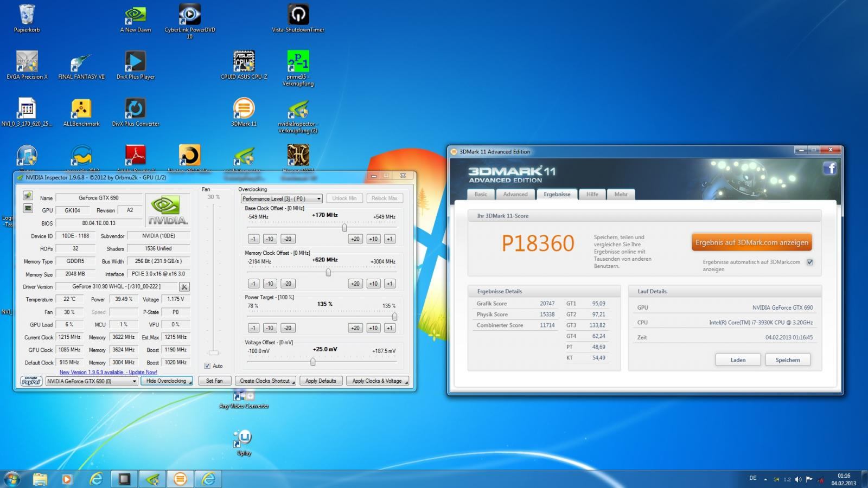Select DivX Plus Converter shortcut
The height and width of the screenshot is (488, 868).
[x=136, y=112]
